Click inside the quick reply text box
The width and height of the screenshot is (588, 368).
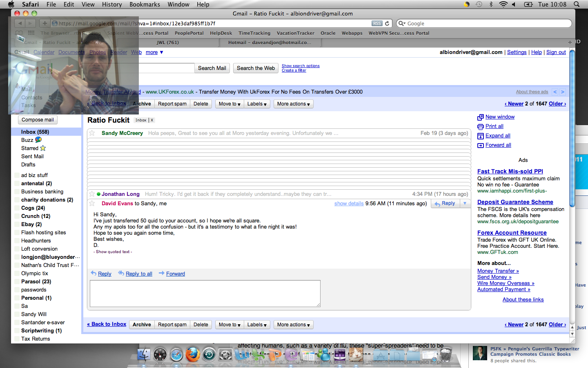[x=205, y=293]
